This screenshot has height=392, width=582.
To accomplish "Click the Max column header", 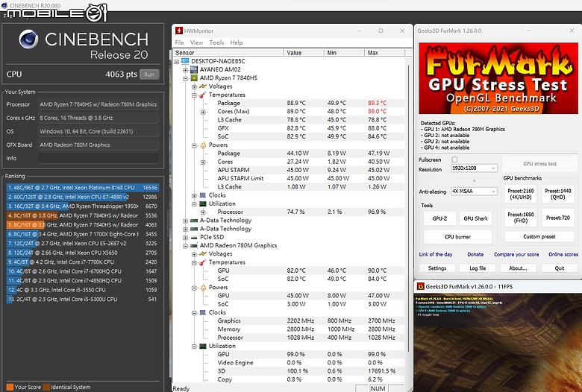I will [x=384, y=53].
